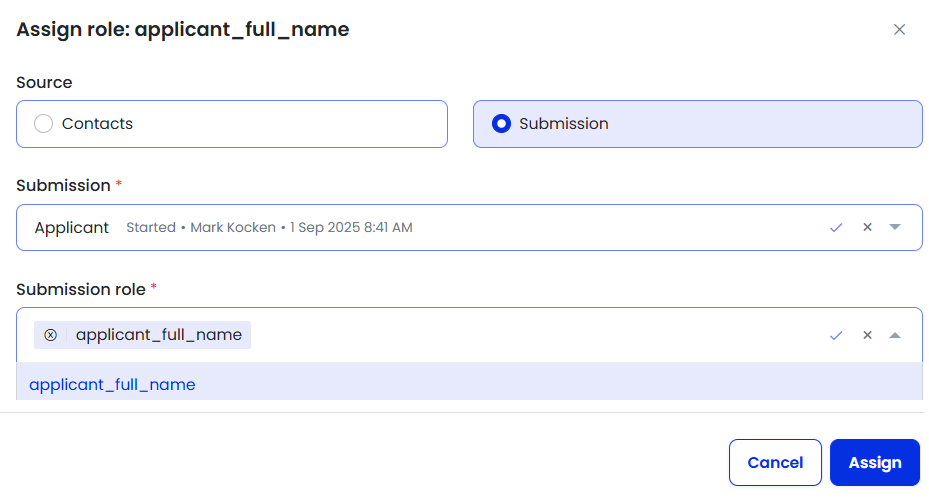This screenshot has width=929, height=499.
Task: Choose applicant_full_name from the dropdown list
Action: coord(112,384)
